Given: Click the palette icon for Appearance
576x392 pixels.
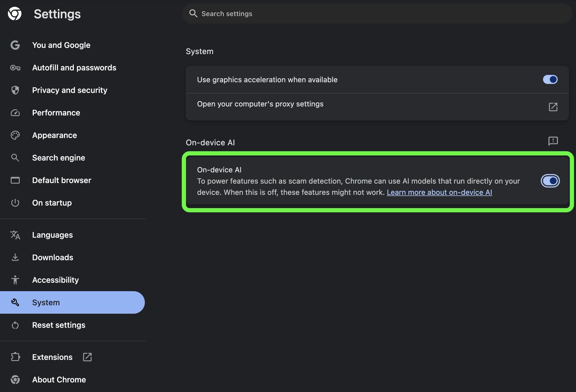Looking at the screenshot, I should (15, 135).
